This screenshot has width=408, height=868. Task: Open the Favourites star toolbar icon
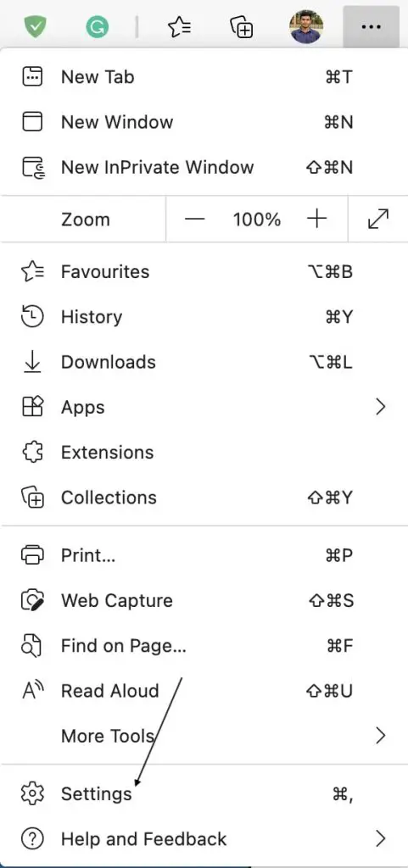click(x=180, y=26)
